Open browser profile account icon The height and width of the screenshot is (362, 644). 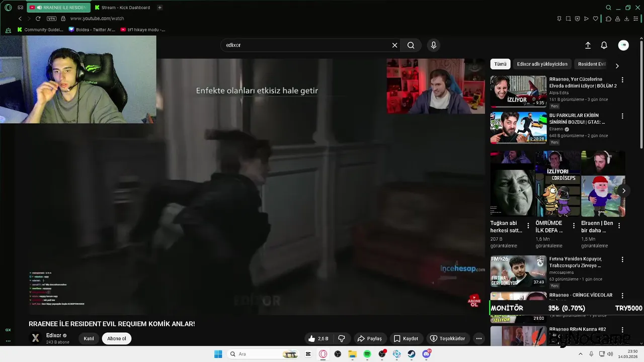(617, 19)
